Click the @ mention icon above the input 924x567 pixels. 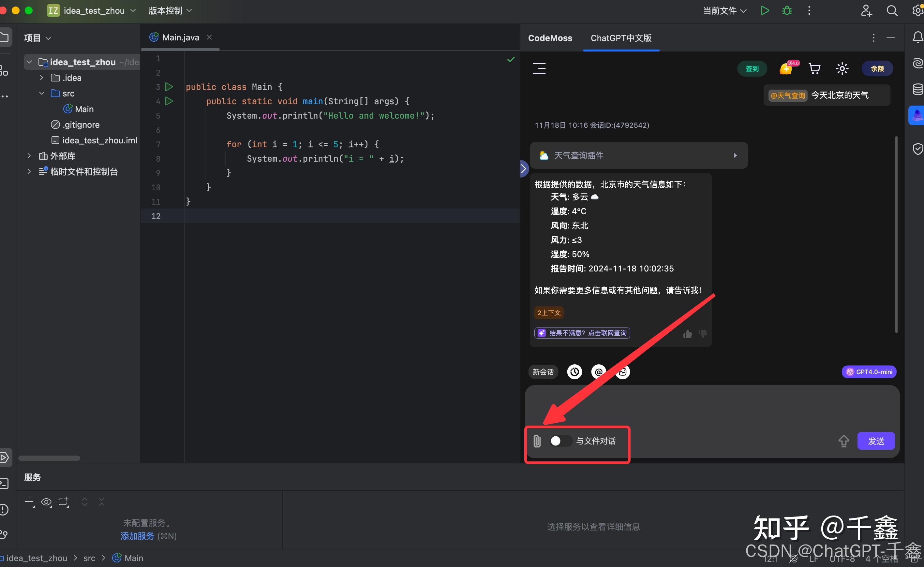pyautogui.click(x=598, y=371)
